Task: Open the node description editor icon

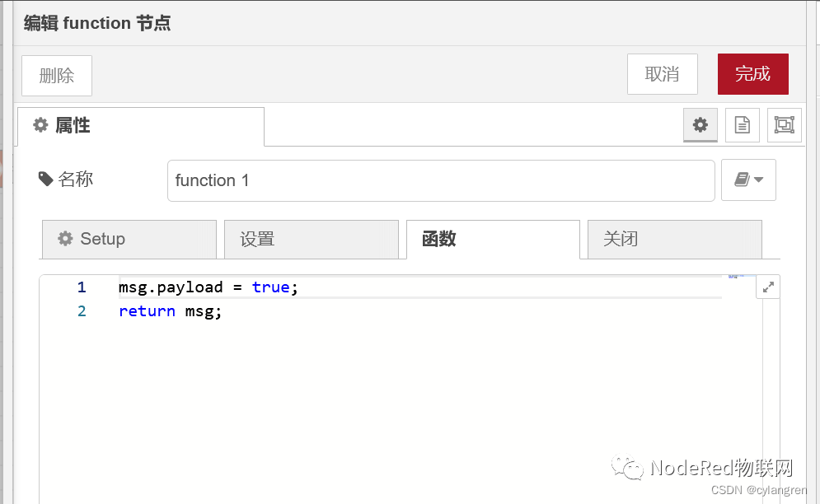Action: pos(742,124)
